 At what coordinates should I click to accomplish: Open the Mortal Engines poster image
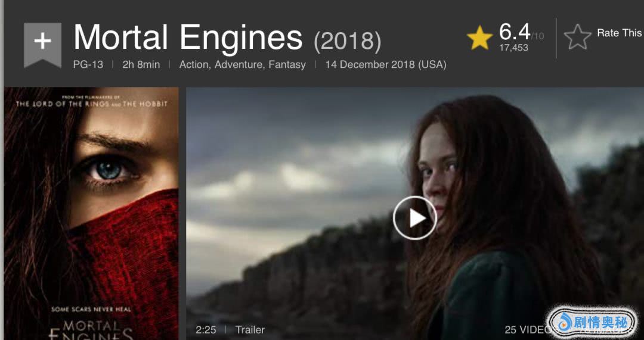(91, 213)
